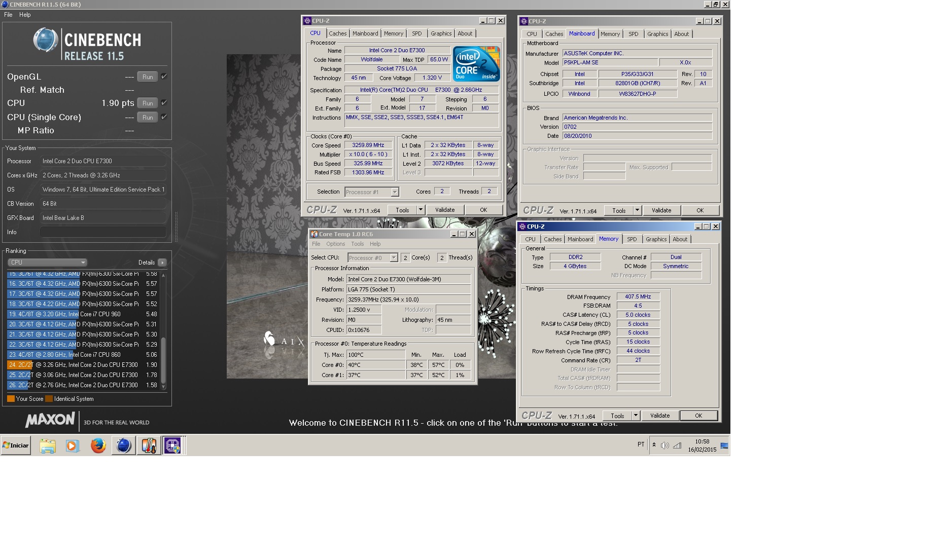946x560 pixels.
Task: Open Tools dropdown arrow in CPU-Z Memory window
Action: click(635, 416)
